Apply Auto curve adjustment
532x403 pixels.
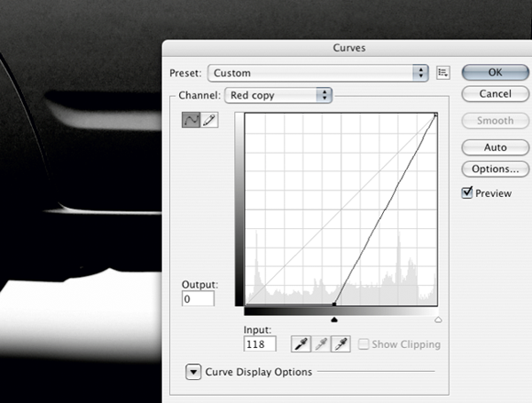(495, 147)
